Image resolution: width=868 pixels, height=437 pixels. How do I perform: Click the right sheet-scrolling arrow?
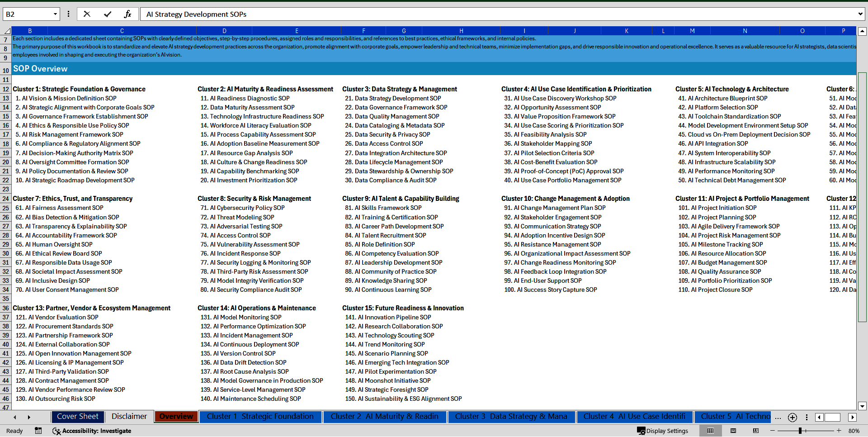(29, 417)
